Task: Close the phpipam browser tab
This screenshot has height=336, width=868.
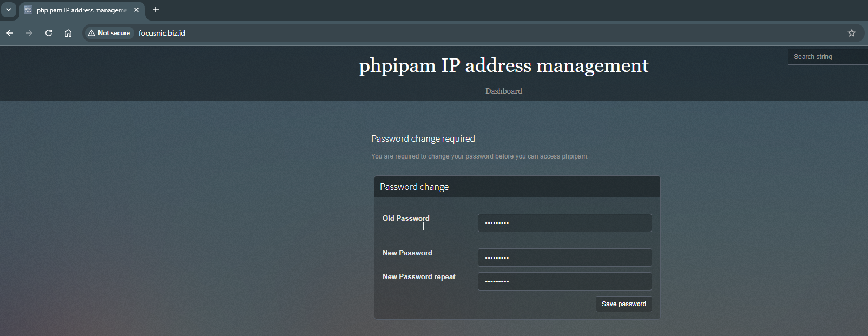Action: tap(136, 10)
